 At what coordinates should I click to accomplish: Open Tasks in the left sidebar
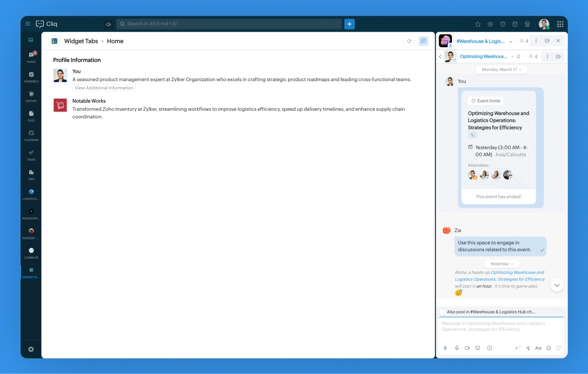(x=31, y=155)
